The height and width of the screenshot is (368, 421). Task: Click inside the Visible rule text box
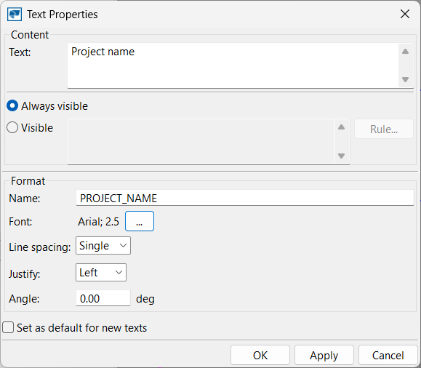[201, 141]
